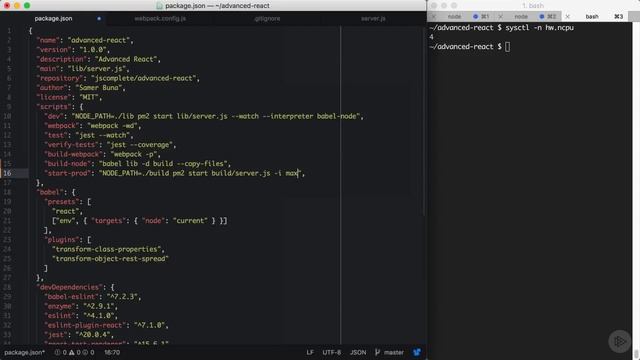This screenshot has width=640, height=360.
Task: Click "transform-object-rest-spread" plugin entry
Action: point(110,258)
